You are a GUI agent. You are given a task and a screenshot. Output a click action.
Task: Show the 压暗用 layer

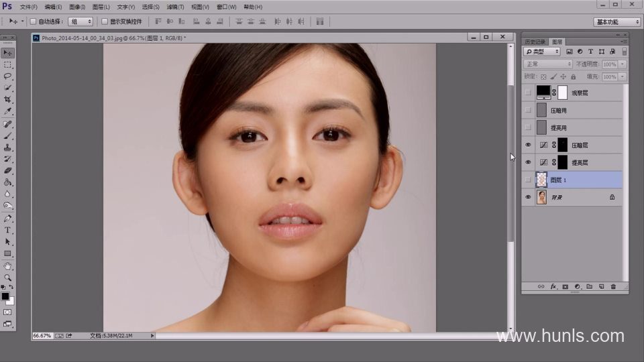click(x=528, y=110)
